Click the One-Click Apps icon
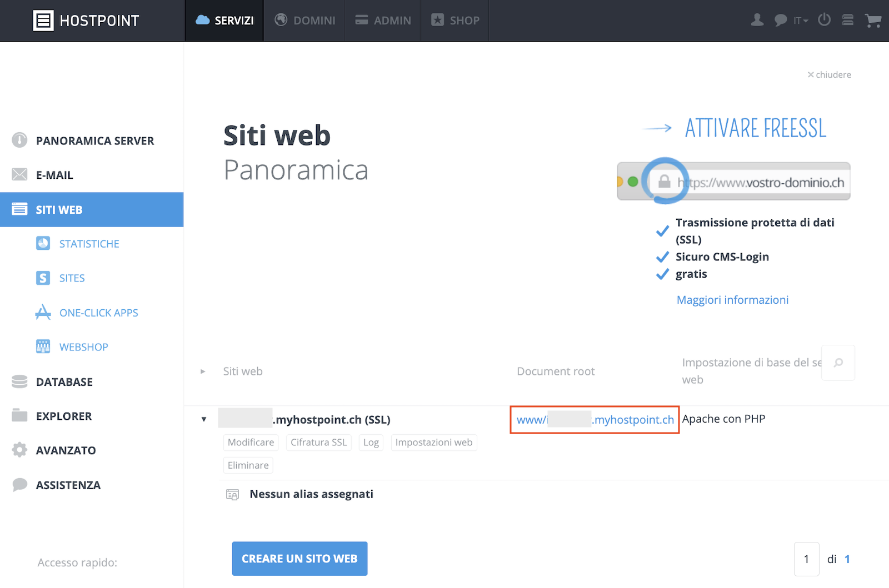889x588 pixels. pyautogui.click(x=43, y=312)
